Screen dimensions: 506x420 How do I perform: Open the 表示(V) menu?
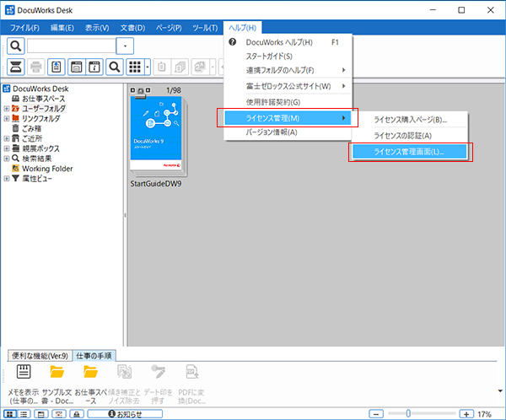[x=97, y=28]
